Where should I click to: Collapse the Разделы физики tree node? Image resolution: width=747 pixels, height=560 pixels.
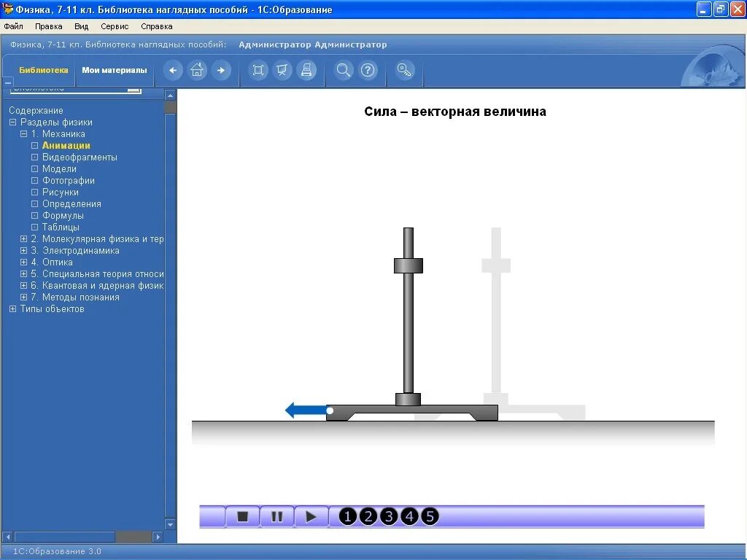click(13, 122)
